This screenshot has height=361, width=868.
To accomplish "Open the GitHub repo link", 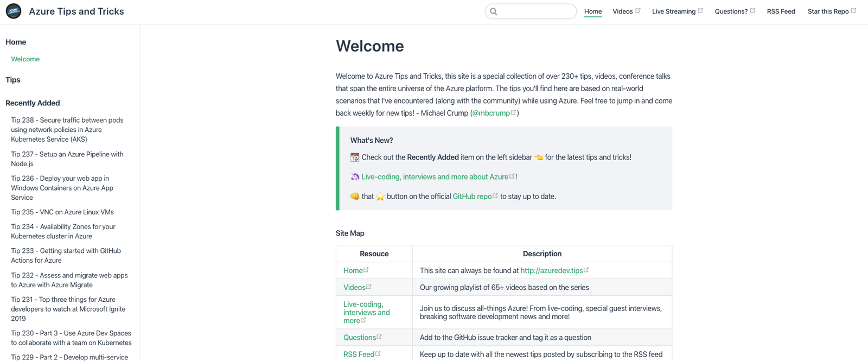I will click(x=472, y=197).
